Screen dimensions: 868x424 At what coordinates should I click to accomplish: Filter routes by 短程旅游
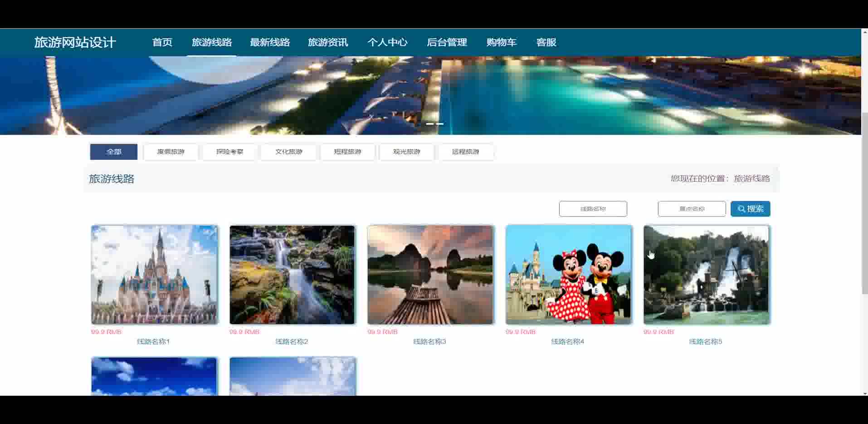pos(348,152)
